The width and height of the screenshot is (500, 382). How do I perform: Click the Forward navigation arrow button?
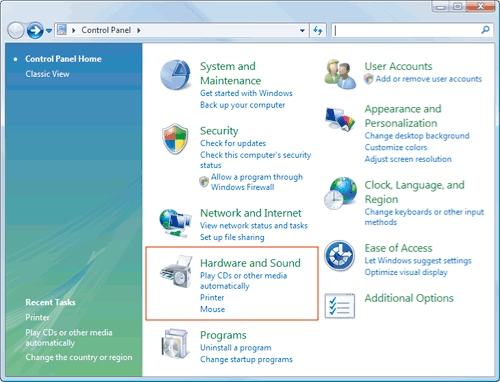point(35,31)
